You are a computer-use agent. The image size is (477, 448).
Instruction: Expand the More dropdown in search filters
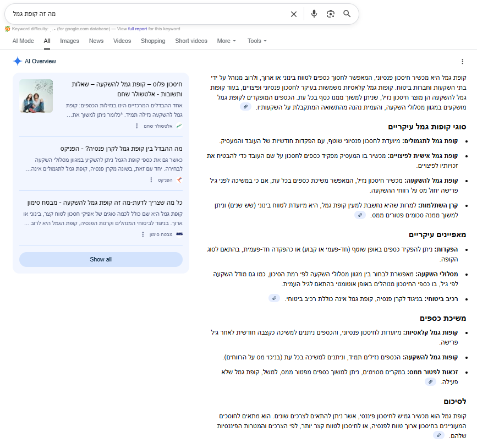pyautogui.click(x=226, y=41)
